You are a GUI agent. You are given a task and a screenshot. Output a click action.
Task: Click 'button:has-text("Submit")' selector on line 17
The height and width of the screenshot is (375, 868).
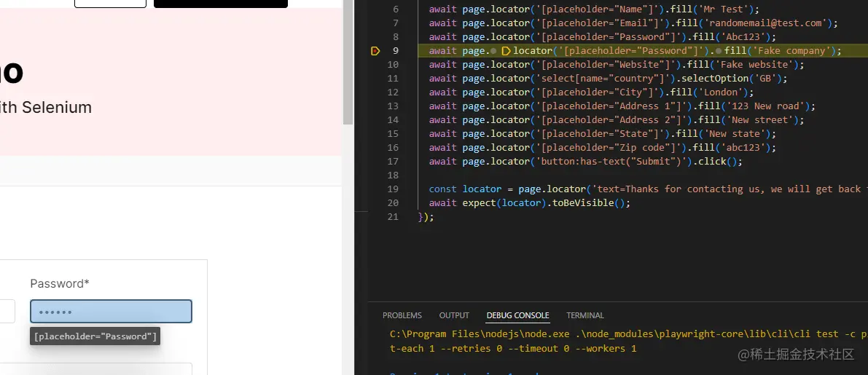[611, 162]
